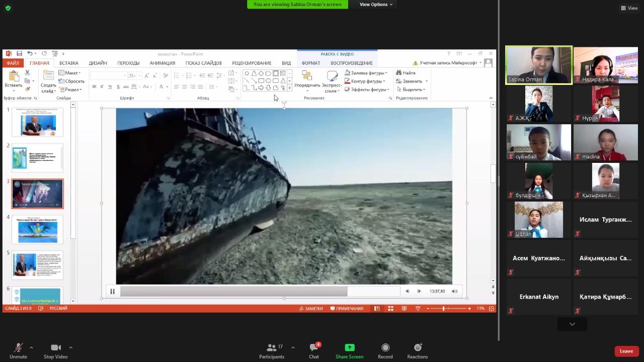This screenshot has width=644, height=362.
Task: Start recording with the Record button
Action: (385, 350)
